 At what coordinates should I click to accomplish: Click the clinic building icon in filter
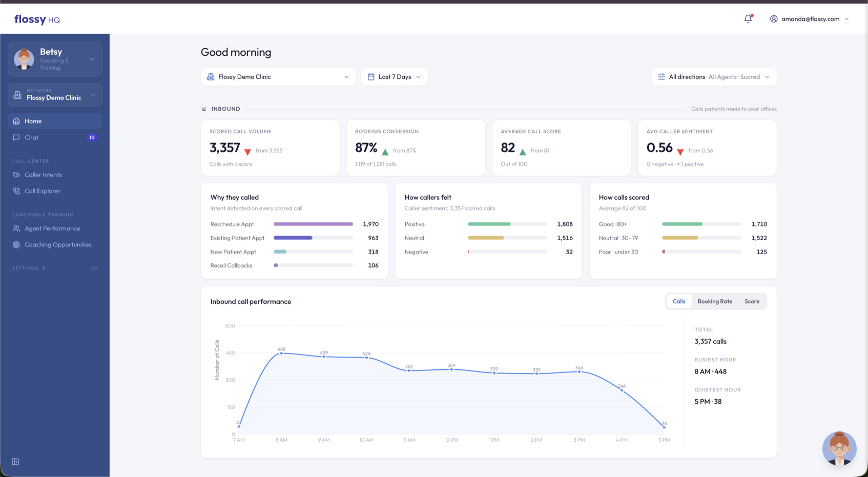tap(211, 77)
